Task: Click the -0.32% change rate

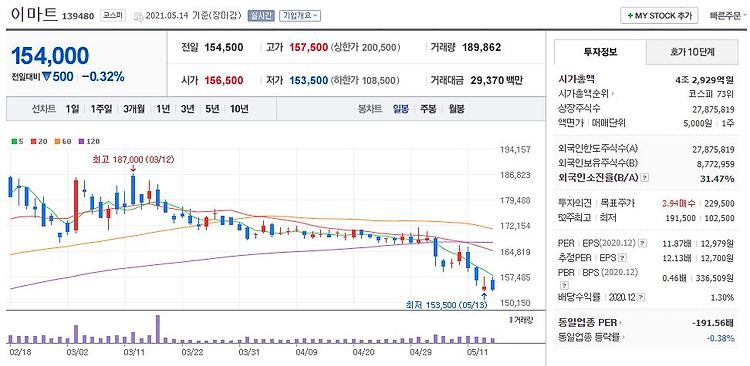Action: point(103,76)
